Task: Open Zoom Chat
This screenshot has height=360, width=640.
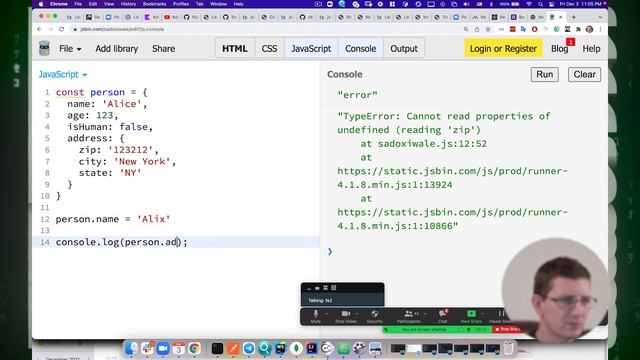Action: [x=442, y=316]
